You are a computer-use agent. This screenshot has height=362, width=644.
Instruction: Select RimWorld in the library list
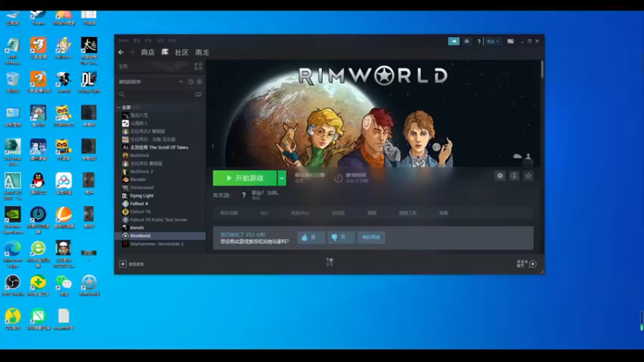point(160,236)
